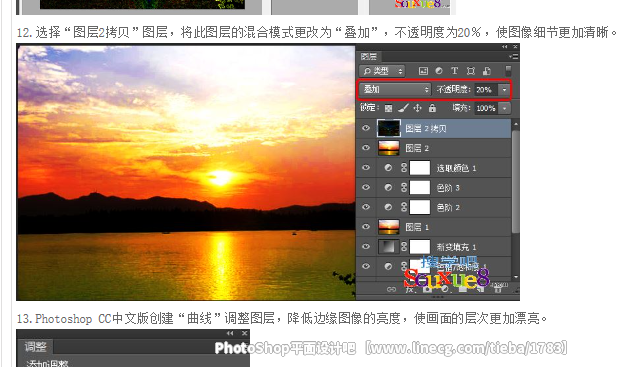
Task: Open the 类型 filter type dropdown
Action: pos(382,71)
